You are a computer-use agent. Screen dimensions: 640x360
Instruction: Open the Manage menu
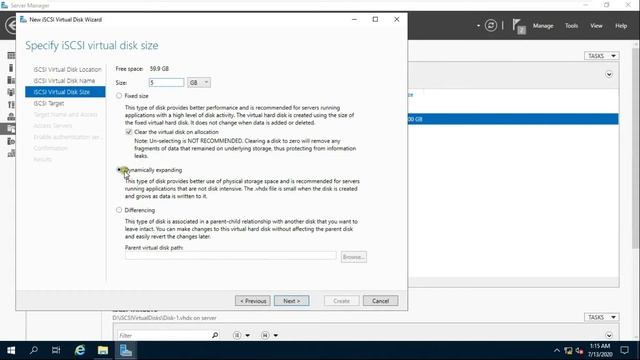pos(543,26)
